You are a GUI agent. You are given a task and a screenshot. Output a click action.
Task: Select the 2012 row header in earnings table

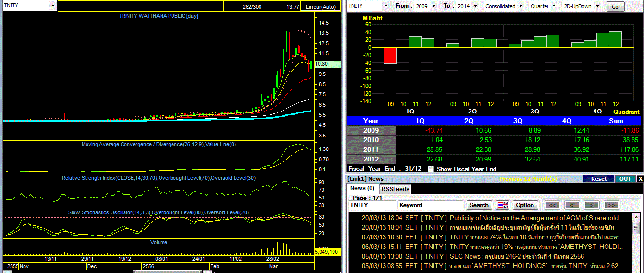(371, 159)
